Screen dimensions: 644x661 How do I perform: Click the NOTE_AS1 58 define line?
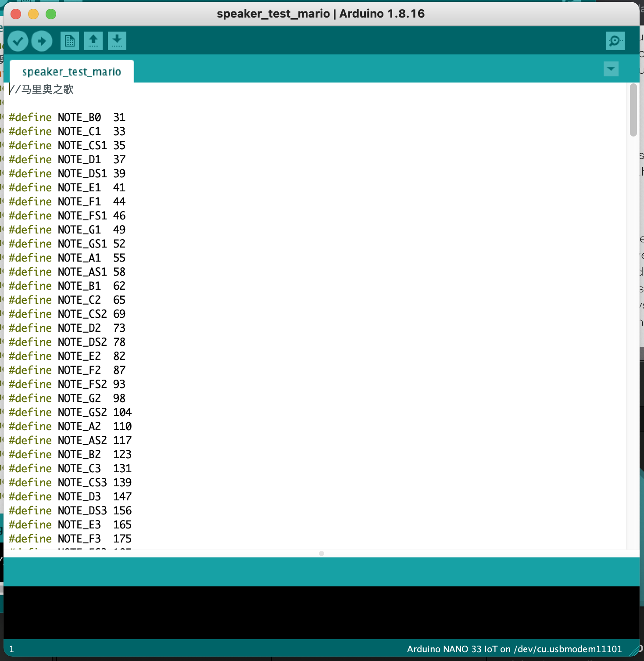point(67,272)
